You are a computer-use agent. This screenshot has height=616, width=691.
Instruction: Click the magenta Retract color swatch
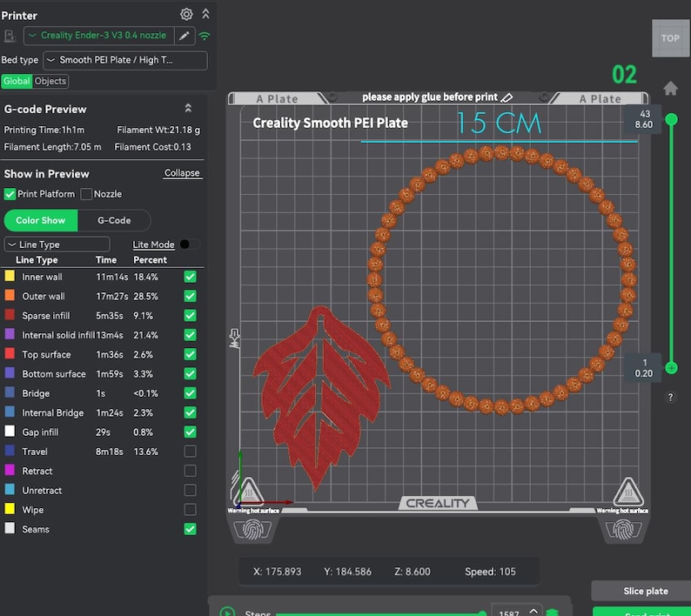[x=10, y=470]
